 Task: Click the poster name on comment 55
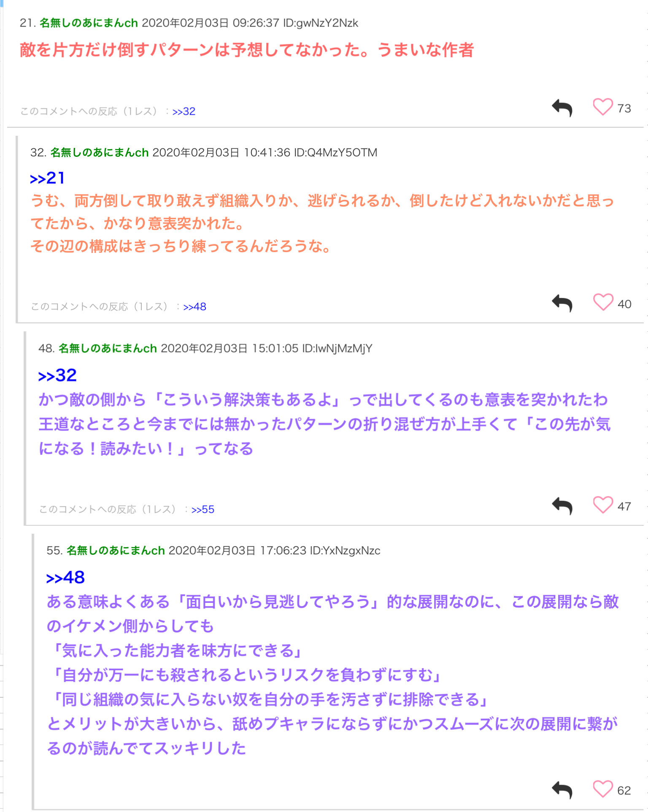[x=116, y=550]
